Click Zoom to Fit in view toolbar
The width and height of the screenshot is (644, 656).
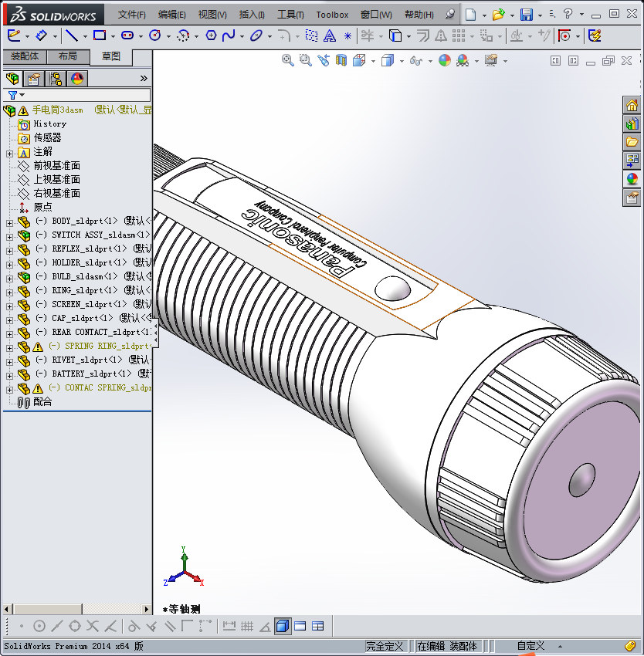pos(288,61)
